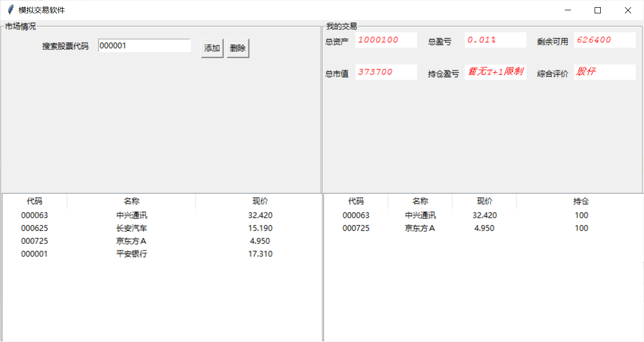Select market row 000063
Image resolution: width=644 pixels, height=342 pixels.
click(x=162, y=215)
